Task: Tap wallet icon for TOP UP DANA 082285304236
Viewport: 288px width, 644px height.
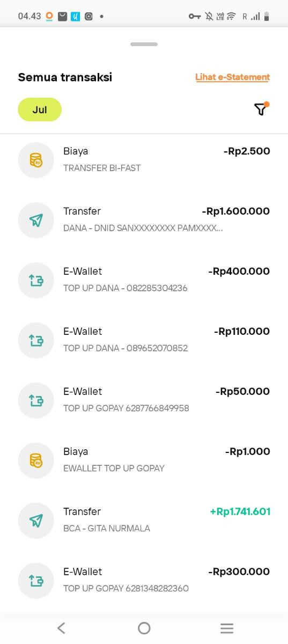Action: pos(36,280)
